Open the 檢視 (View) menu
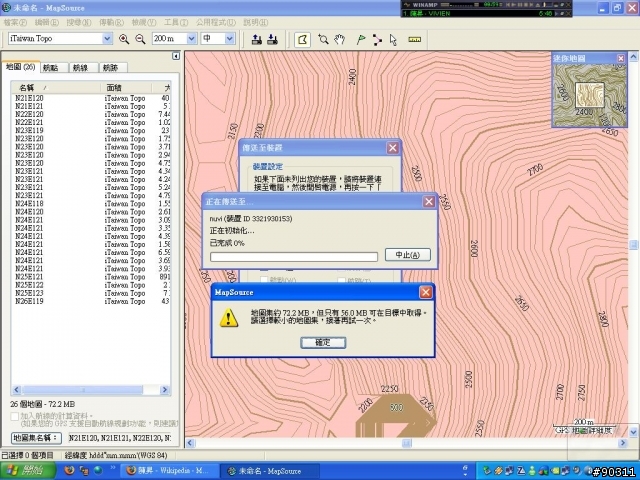 (144, 22)
